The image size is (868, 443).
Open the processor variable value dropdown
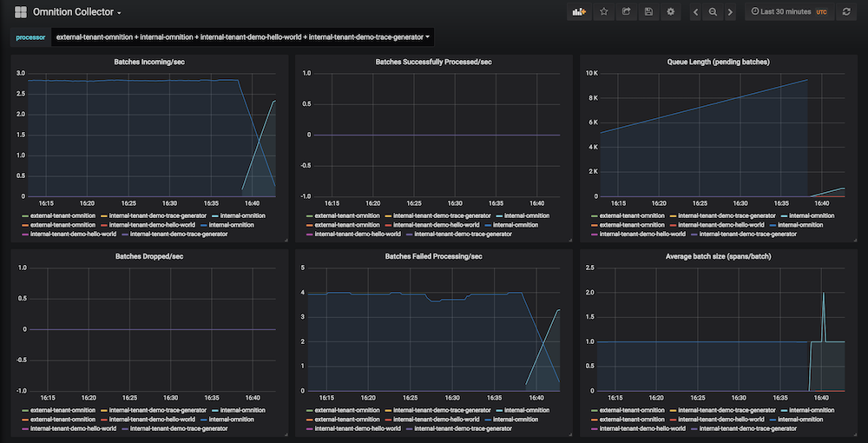pos(242,37)
